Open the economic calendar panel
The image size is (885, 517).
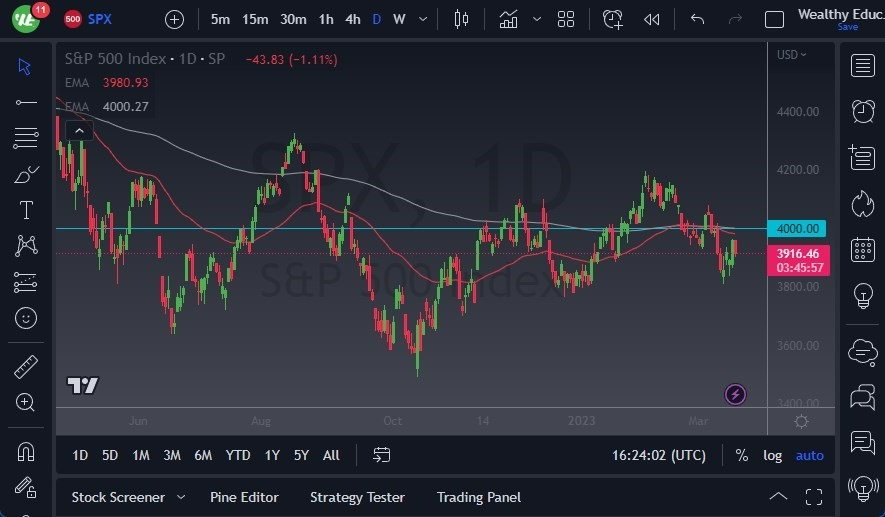(x=862, y=249)
